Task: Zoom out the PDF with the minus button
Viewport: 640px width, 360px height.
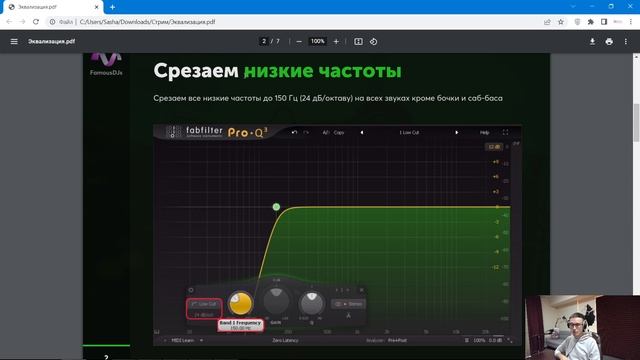Action: pos(299,41)
